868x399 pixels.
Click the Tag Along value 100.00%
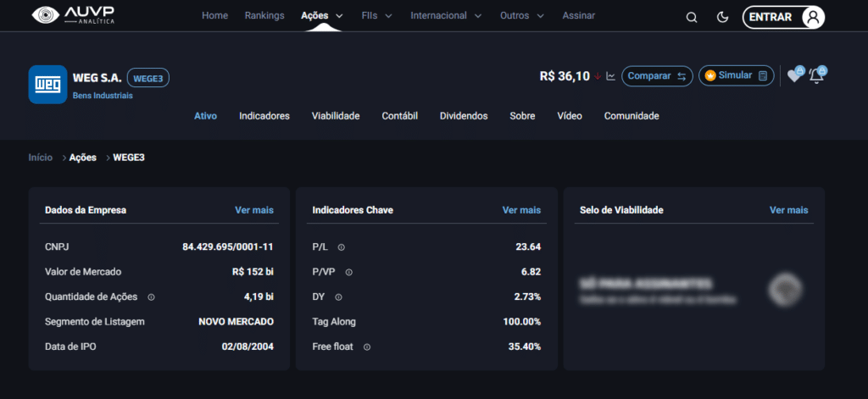click(522, 322)
